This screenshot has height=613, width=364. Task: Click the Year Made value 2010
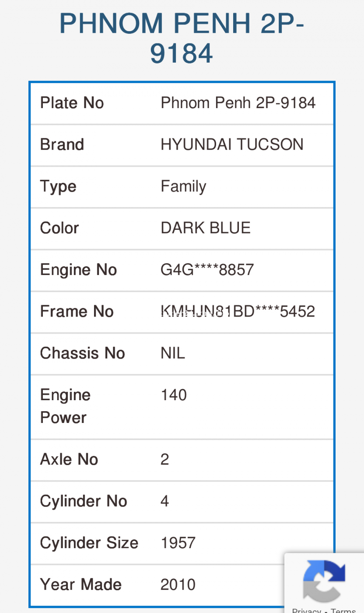[x=178, y=585]
